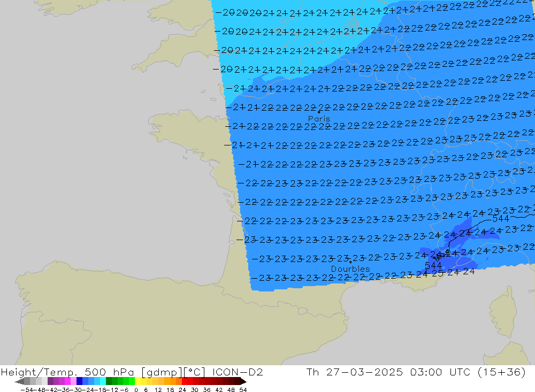535x392 pixels.
Task: Click the forecast date 27-03-2025
Action: [364, 372]
